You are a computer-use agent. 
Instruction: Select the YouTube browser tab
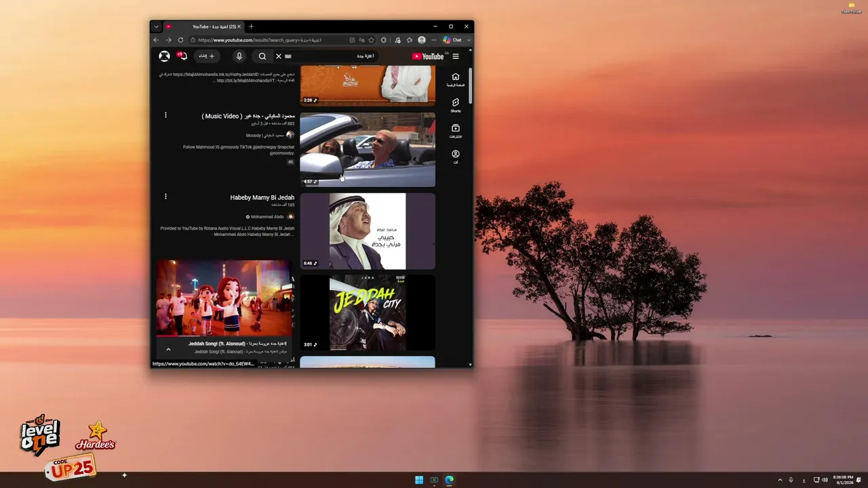203,26
